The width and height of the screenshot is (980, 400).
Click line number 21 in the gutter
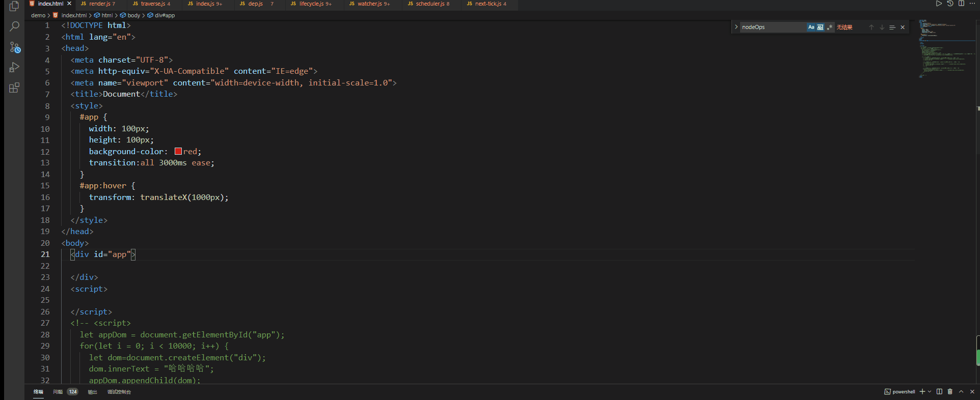pyautogui.click(x=45, y=254)
